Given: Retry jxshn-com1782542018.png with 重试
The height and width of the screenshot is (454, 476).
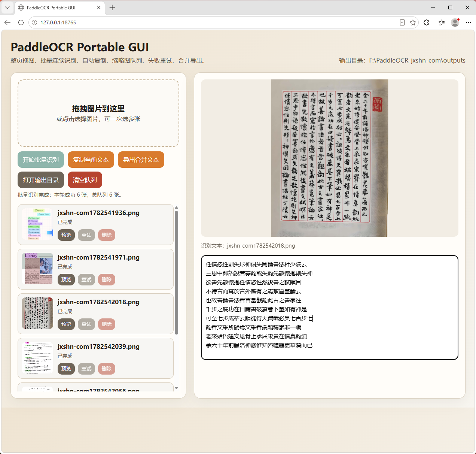Looking at the screenshot, I should point(86,324).
